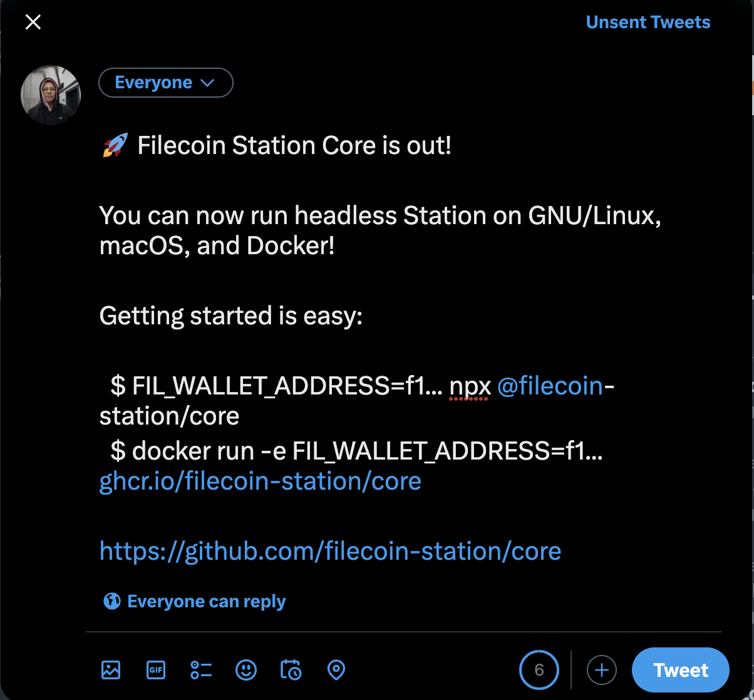Screen dimensions: 754x700
Task: Open the GIF picker
Action: pos(156,670)
